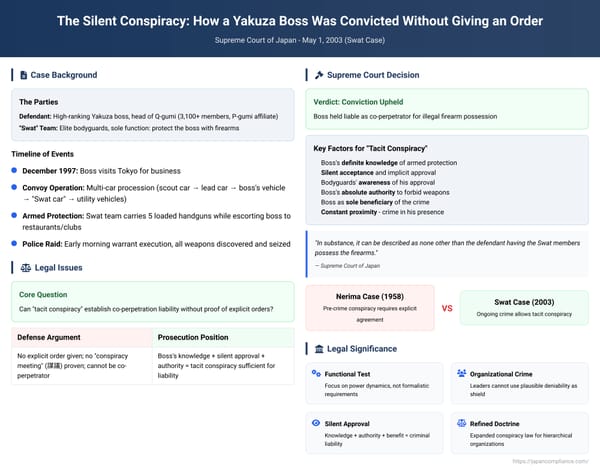Click the gavel icon beside Supreme Court Decision
Image resolution: width=600 pixels, height=473 pixels.
point(319,75)
